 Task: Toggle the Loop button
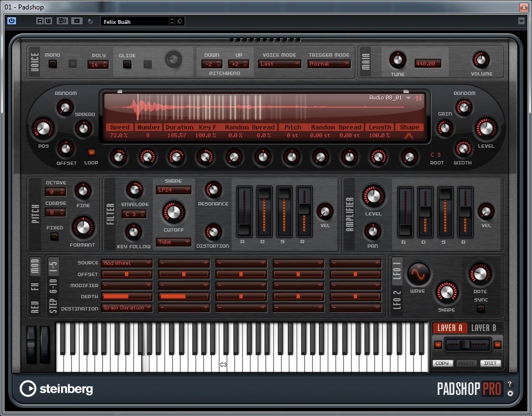pyautogui.click(x=91, y=153)
